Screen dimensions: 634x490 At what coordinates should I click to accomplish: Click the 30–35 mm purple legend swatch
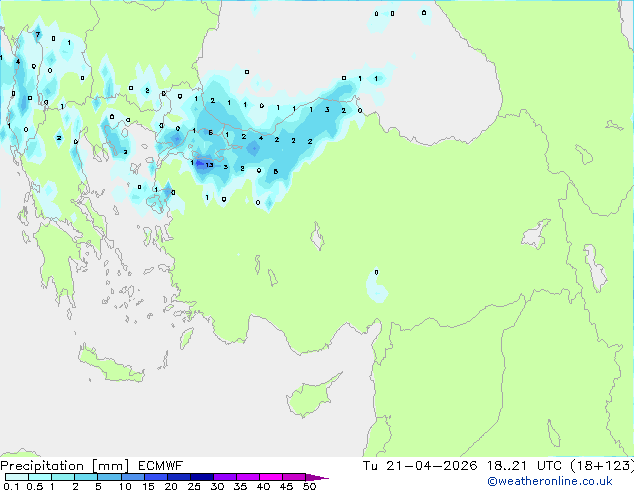[225, 477]
